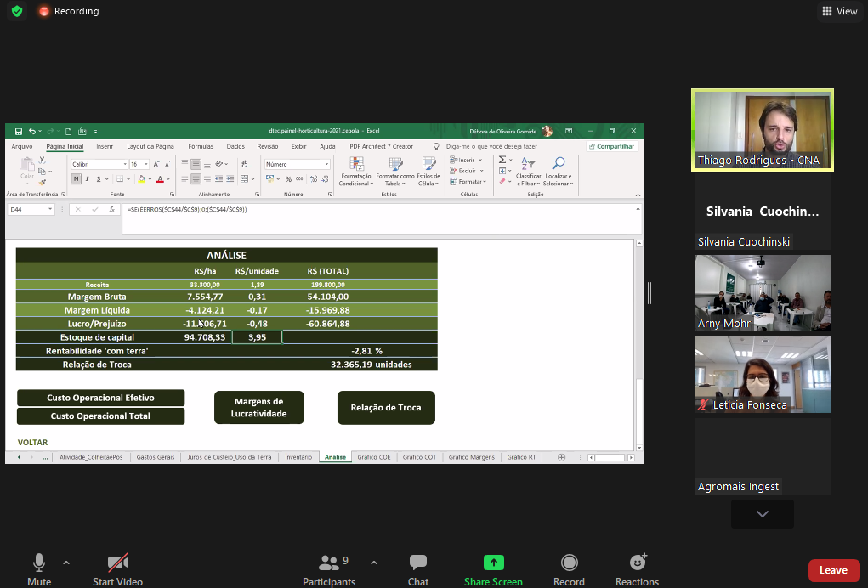868x588 pixels.
Task: Click the Estilos de Célula icon
Action: point(428,164)
